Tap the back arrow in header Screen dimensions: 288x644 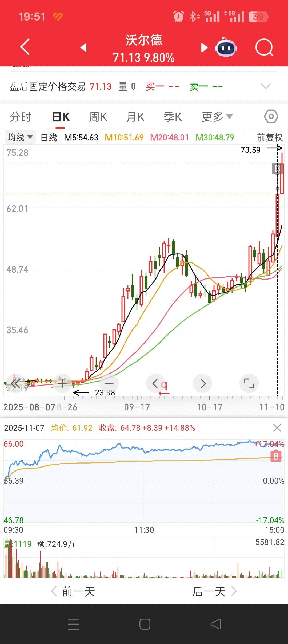[25, 47]
